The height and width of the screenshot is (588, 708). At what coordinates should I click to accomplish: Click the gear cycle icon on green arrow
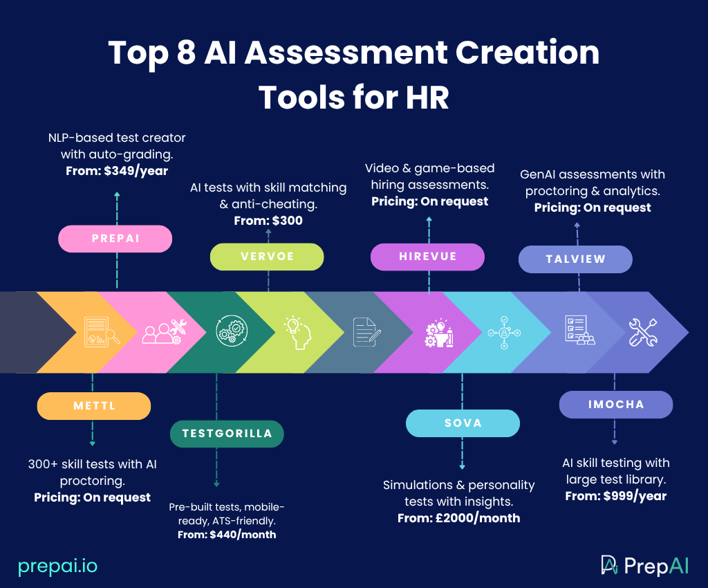point(228,331)
